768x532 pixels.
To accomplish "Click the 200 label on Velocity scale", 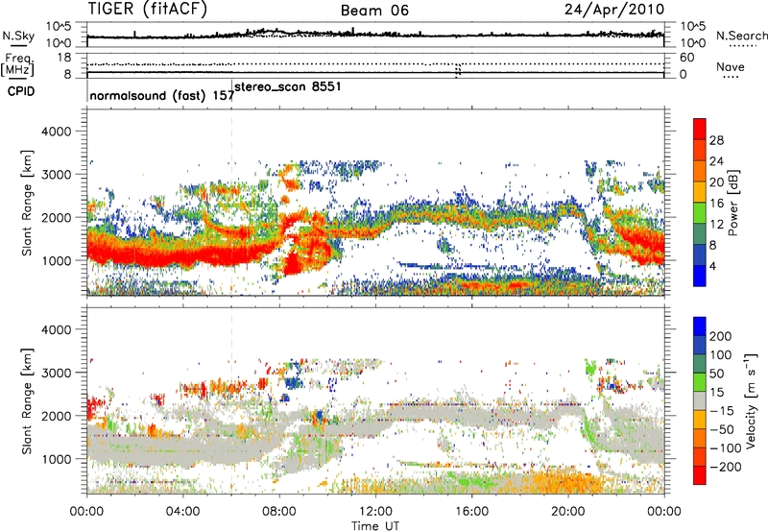I will point(721,336).
